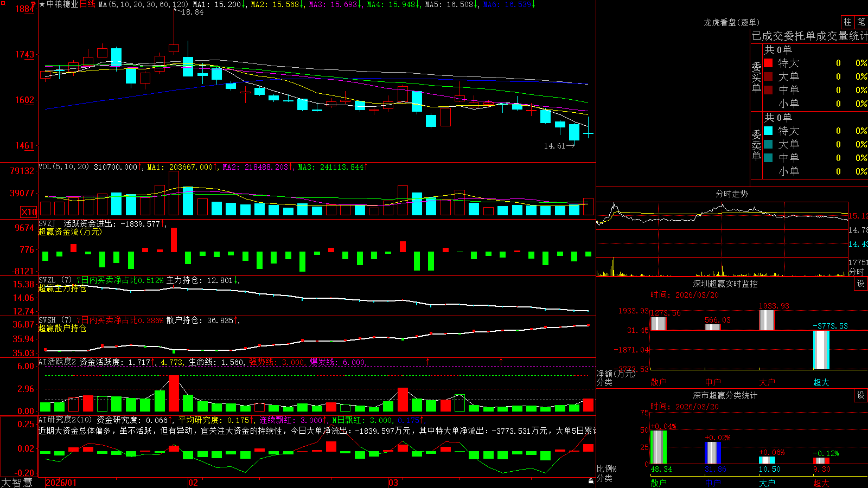Click the 14.61 low price label
868x488 pixels.
(554, 146)
